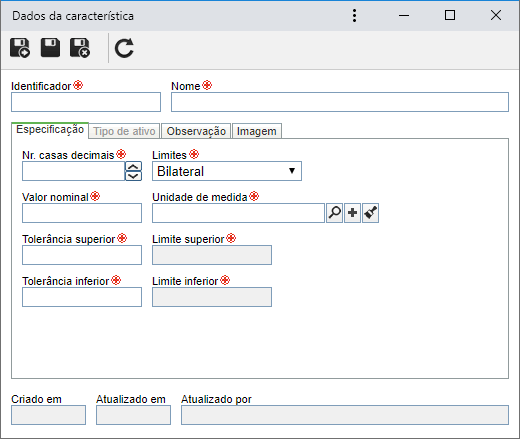Click the Tolerância superior field
This screenshot has height=439, width=520.
click(82, 255)
